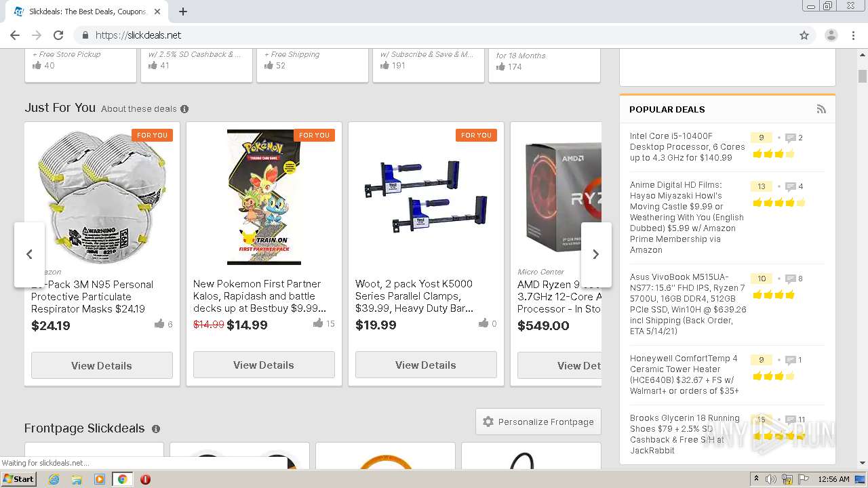This screenshot has height=488, width=868.
Task: Open Windows Explorer folder in taskbar
Action: tap(77, 479)
